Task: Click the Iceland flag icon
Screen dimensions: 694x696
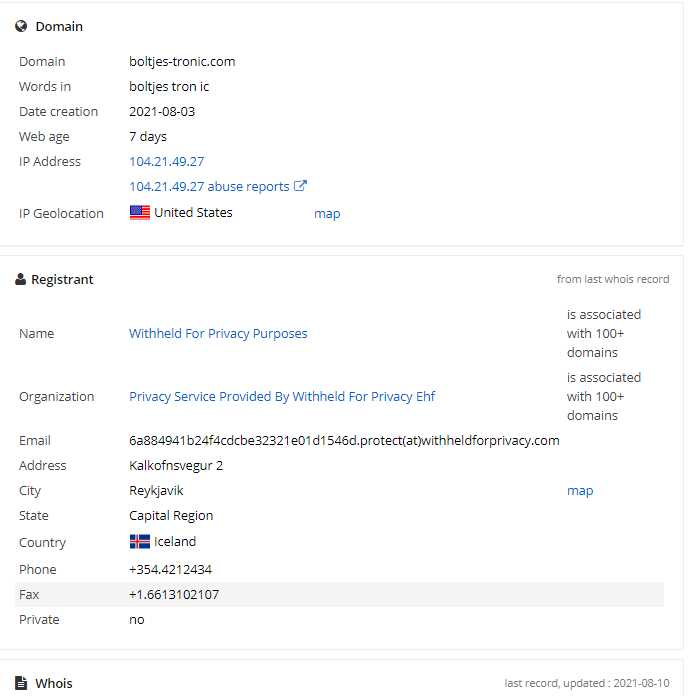Action: click(139, 542)
